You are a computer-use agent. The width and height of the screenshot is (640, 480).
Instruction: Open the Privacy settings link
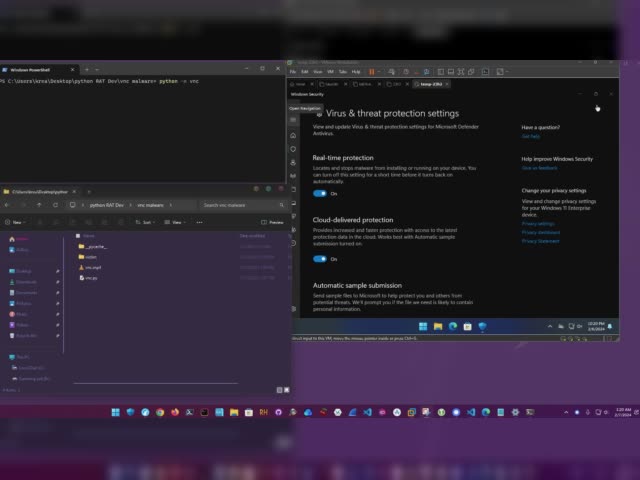[538, 224]
